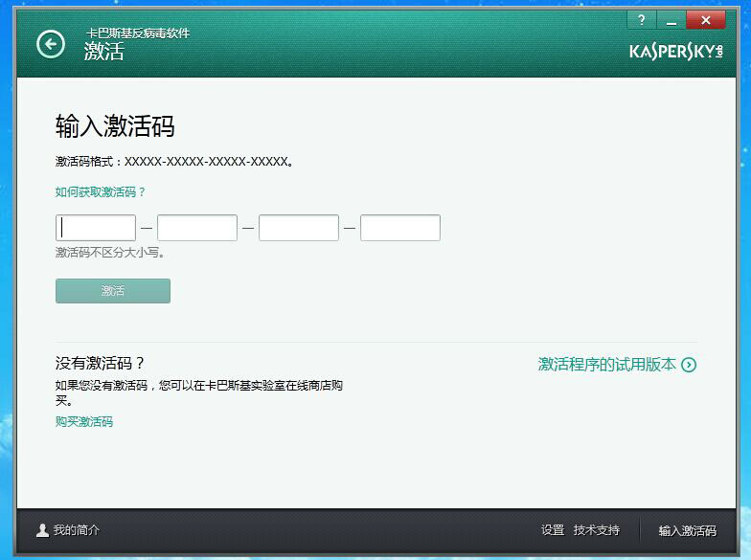
Task: Select the second activation code field
Action: tap(197, 228)
